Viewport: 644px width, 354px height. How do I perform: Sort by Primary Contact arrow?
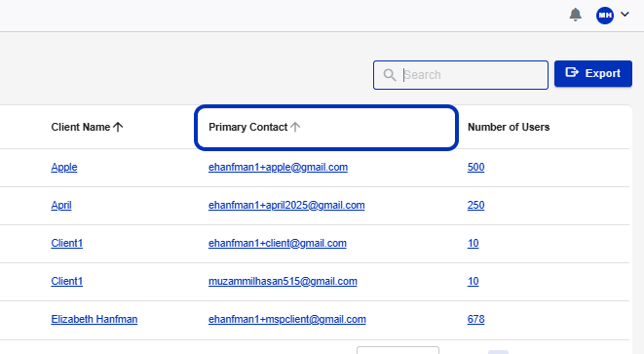point(295,127)
